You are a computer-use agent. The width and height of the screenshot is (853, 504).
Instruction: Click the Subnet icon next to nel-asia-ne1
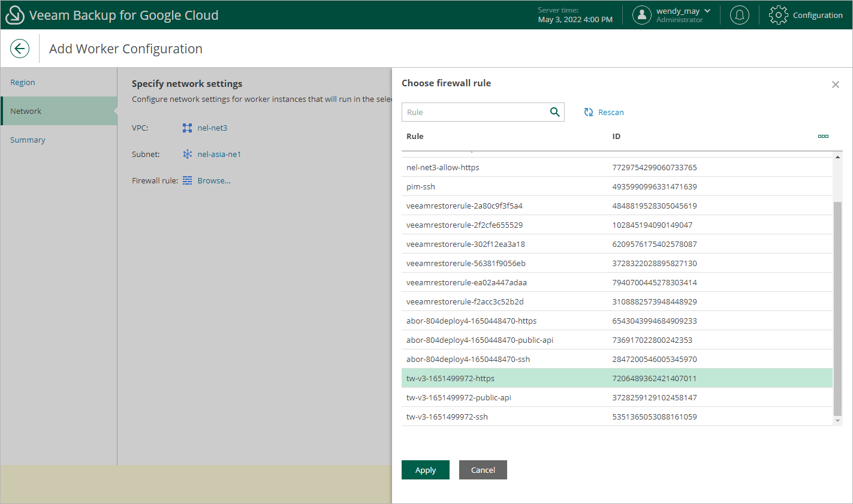(x=187, y=154)
